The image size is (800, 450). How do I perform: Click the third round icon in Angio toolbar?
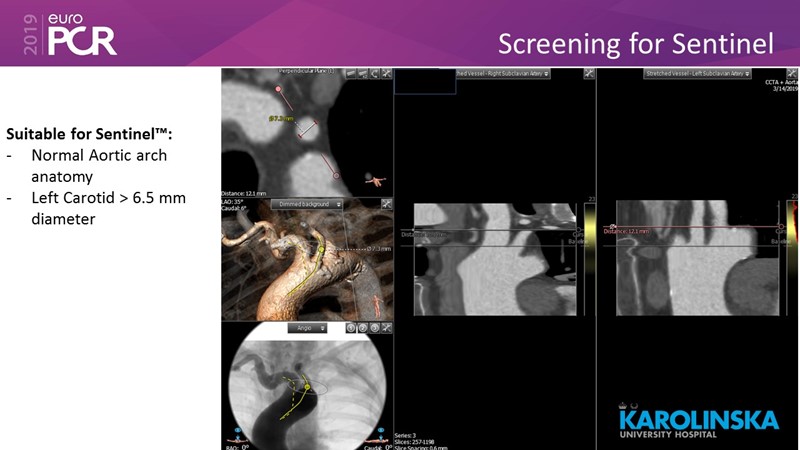375,328
